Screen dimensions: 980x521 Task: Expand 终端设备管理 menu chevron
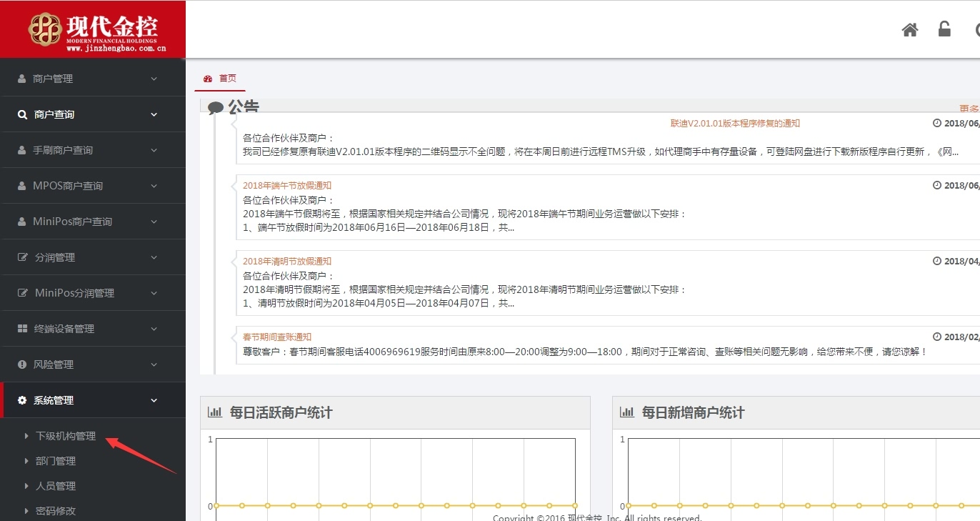154,329
